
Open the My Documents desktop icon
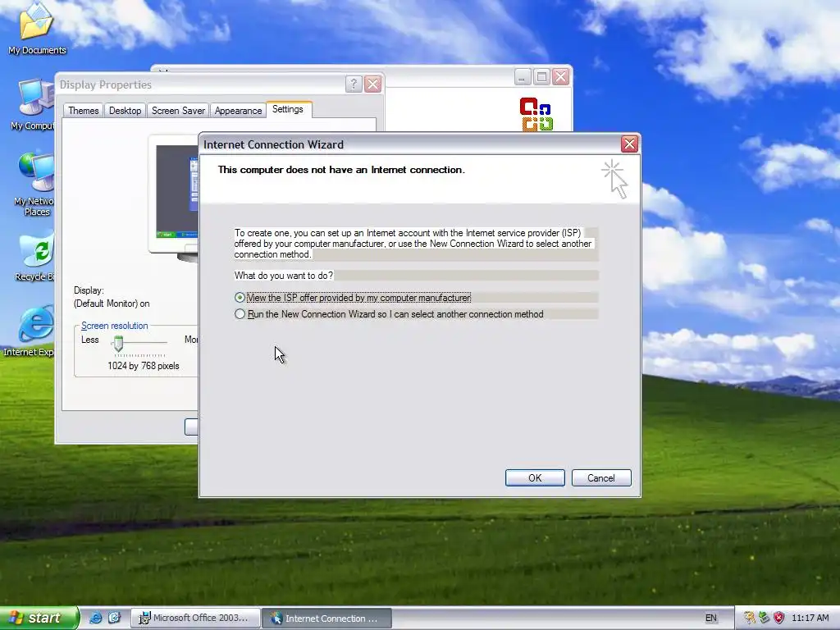coord(36,28)
